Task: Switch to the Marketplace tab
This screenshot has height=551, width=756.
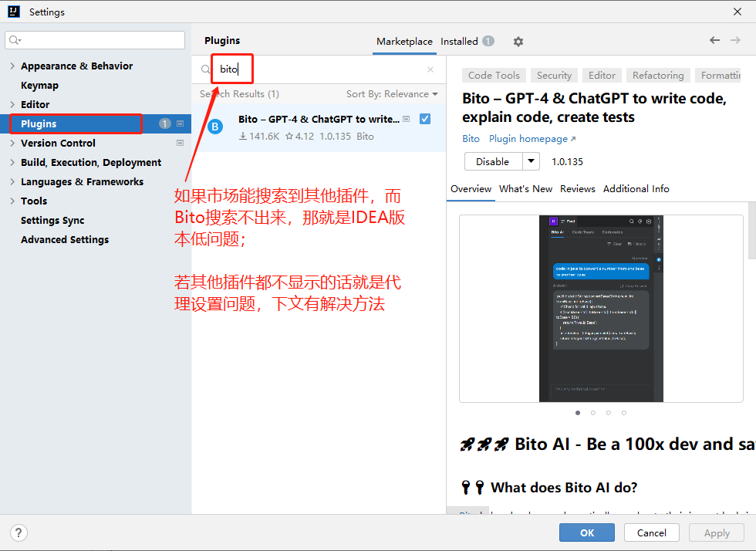Action: point(404,42)
